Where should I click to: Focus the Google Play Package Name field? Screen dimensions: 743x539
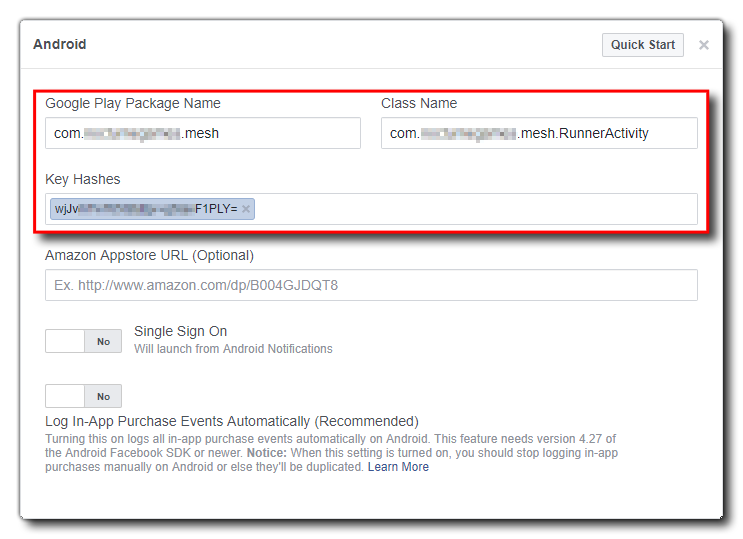click(203, 133)
